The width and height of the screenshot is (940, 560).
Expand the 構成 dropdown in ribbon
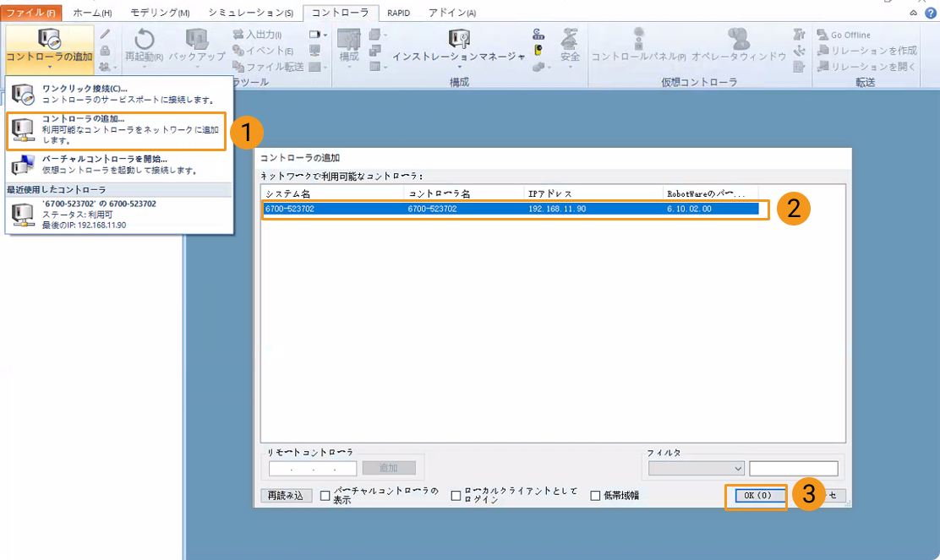click(348, 57)
